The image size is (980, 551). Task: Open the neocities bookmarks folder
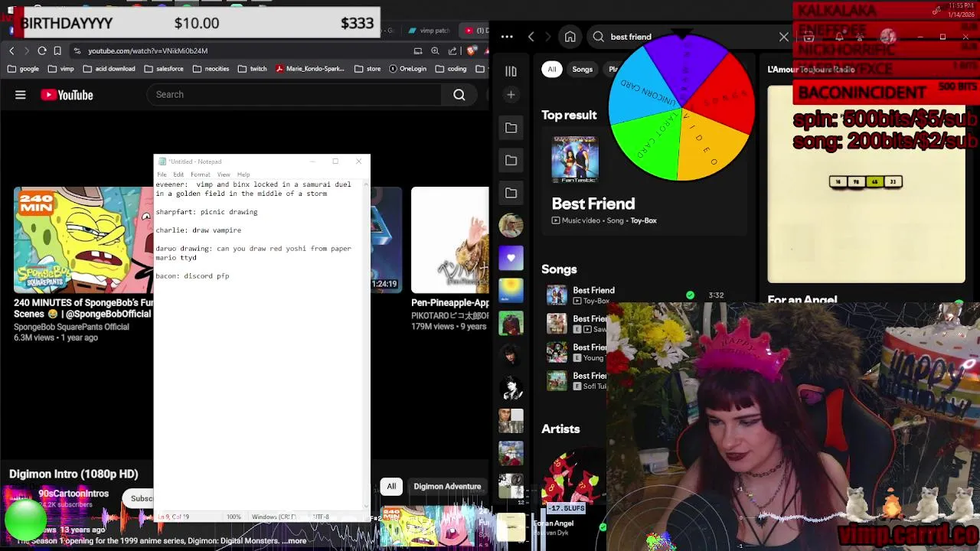click(x=211, y=68)
